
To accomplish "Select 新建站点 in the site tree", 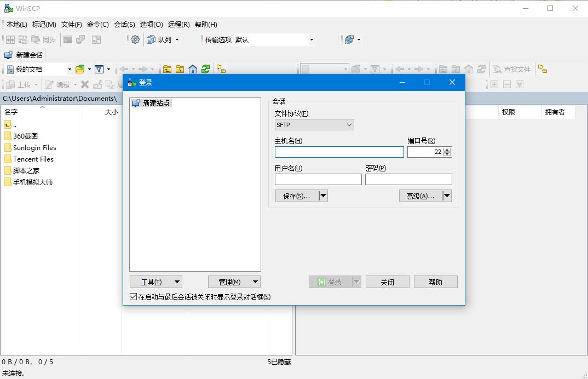I will 152,103.
